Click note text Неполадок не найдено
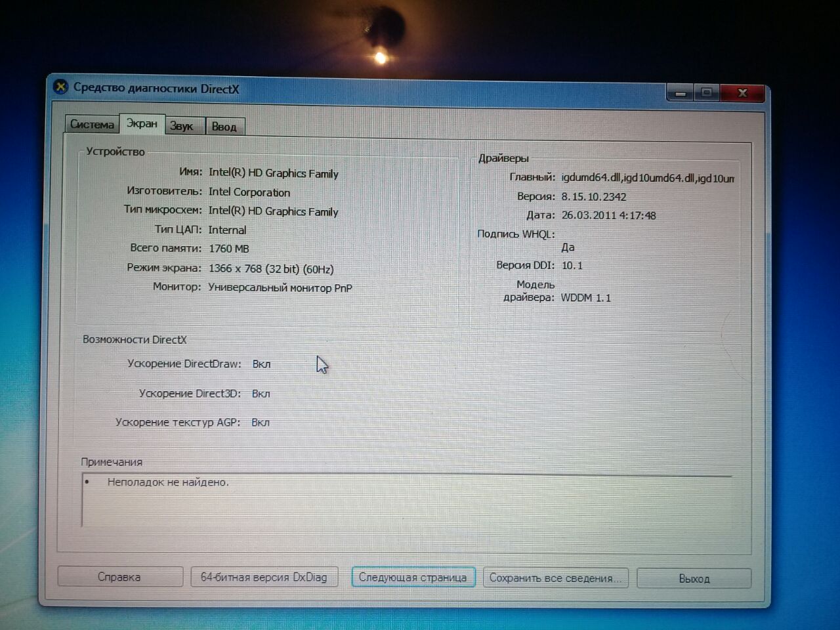Image resolution: width=840 pixels, height=630 pixels. click(x=169, y=482)
